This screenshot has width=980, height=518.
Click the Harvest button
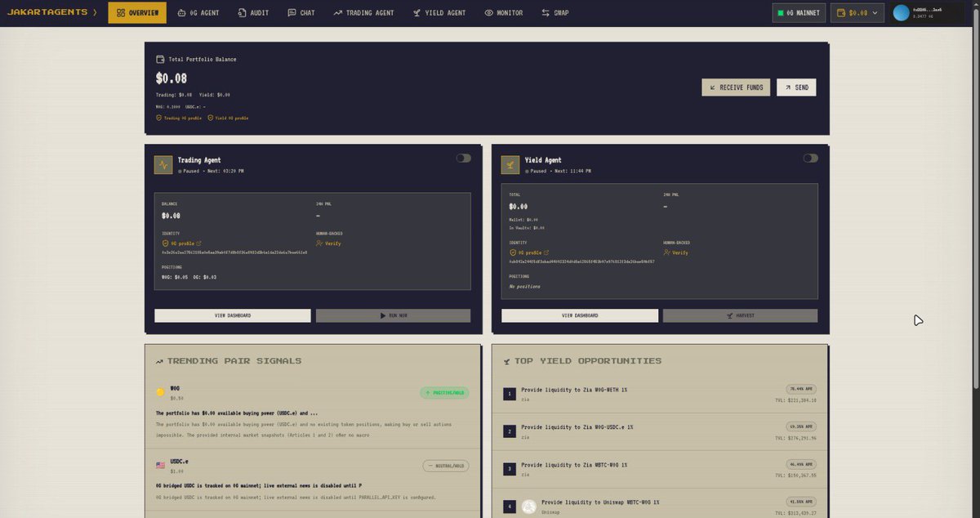[x=740, y=315]
